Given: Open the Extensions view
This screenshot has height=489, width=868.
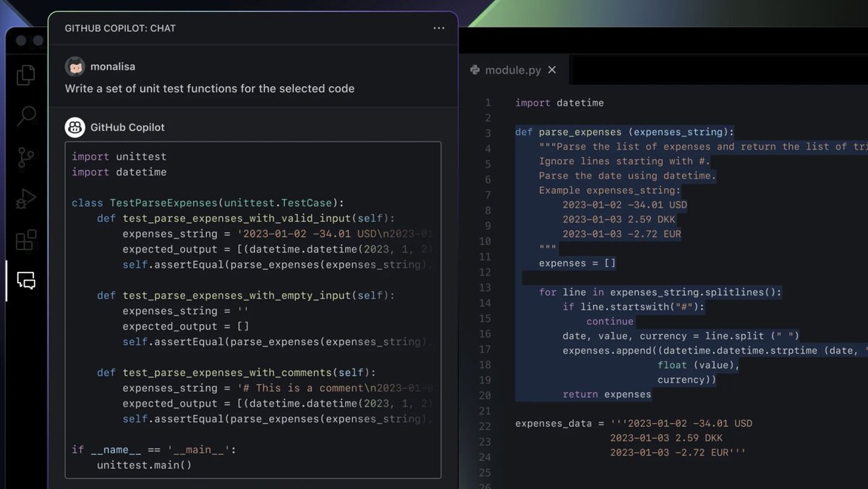Looking at the screenshot, I should point(26,240).
